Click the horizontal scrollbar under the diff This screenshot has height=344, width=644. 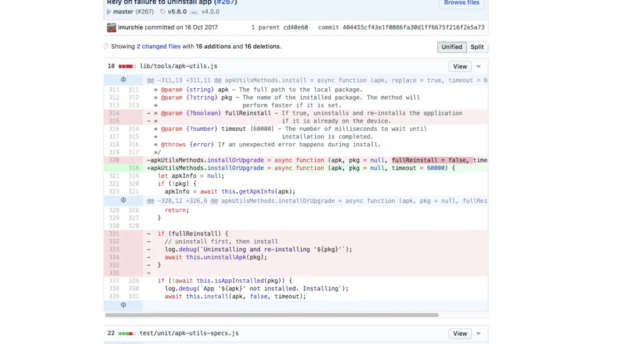pyautogui.click(x=272, y=315)
